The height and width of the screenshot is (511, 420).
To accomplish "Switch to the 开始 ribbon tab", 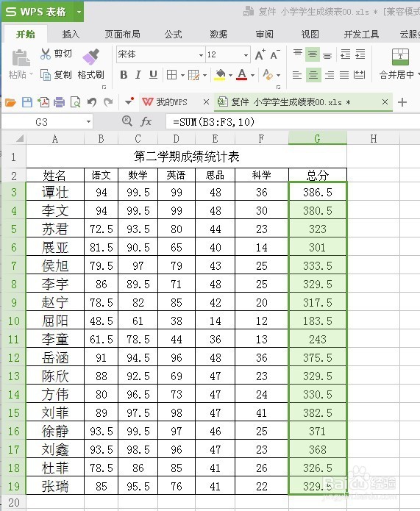I will [x=26, y=35].
